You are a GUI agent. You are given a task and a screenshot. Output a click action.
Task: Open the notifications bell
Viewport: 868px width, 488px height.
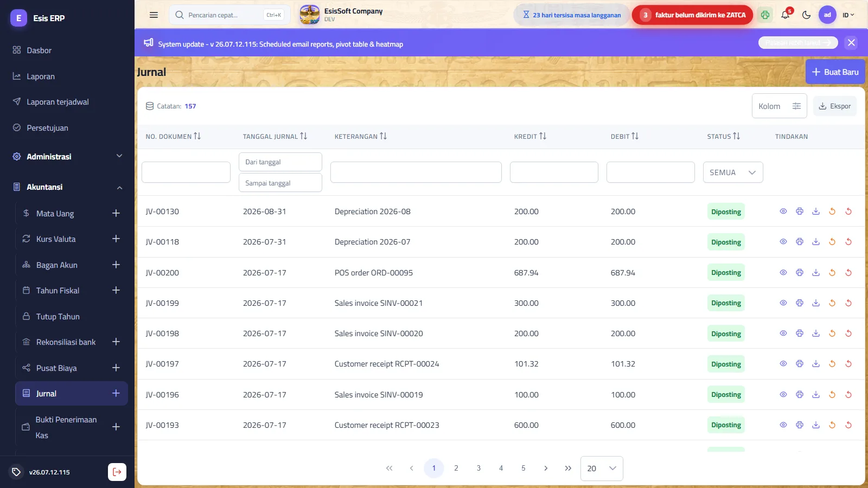coord(785,15)
